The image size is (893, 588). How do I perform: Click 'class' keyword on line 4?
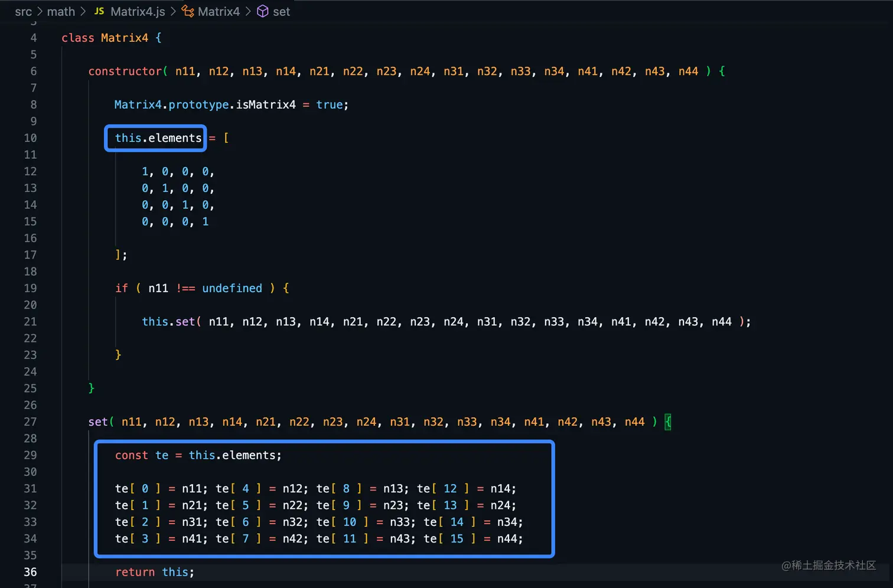[78, 38]
